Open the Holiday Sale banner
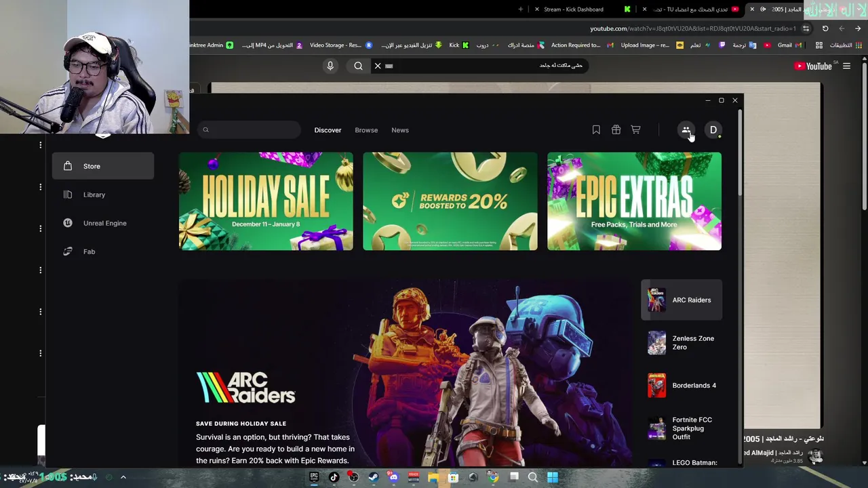Image resolution: width=868 pixels, height=488 pixels. [266, 201]
